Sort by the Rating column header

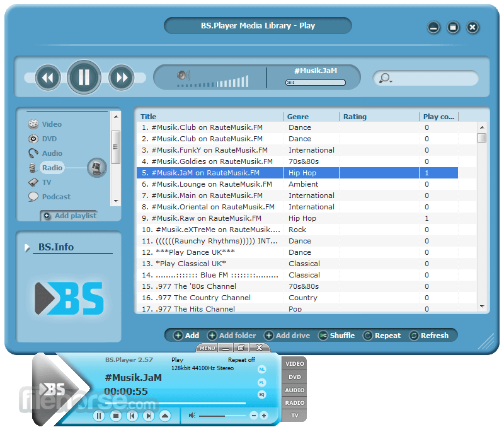pyautogui.click(x=355, y=117)
